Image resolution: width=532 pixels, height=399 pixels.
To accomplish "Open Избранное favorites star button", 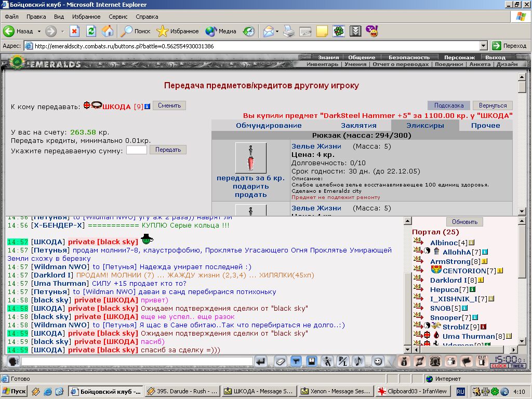I will coord(178,31).
